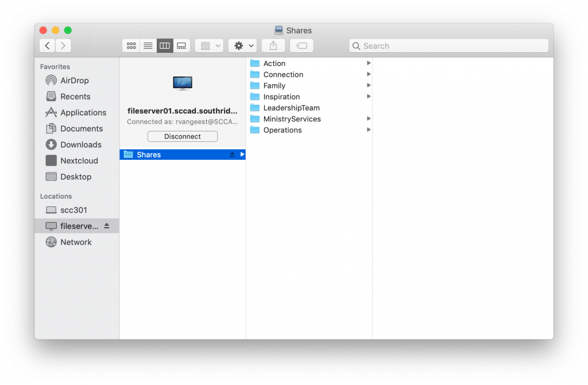
Task: Toggle column view button
Action: [x=165, y=46]
